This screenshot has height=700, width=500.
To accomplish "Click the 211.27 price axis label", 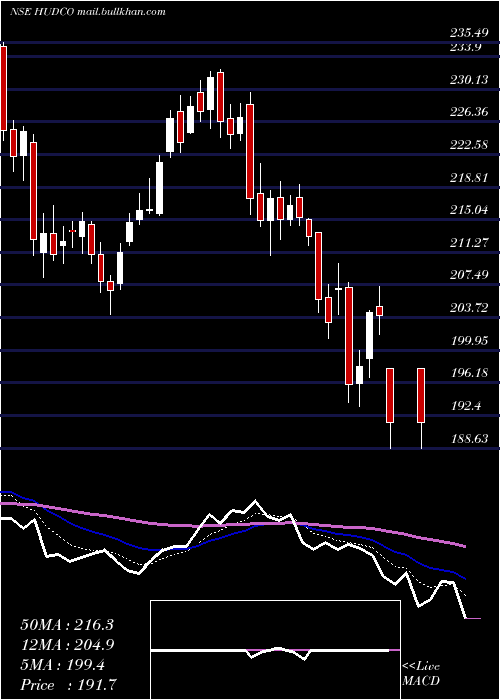I will (x=469, y=243).
